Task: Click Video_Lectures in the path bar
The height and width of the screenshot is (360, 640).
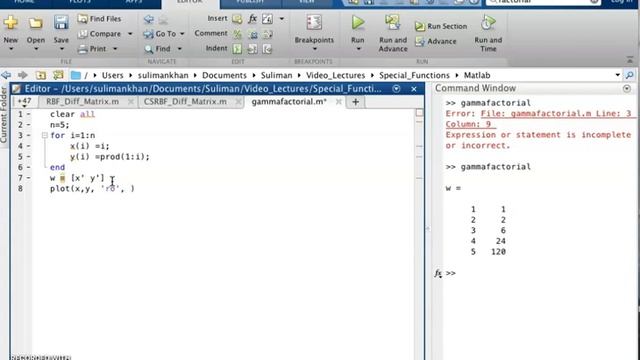Action: coord(336,76)
